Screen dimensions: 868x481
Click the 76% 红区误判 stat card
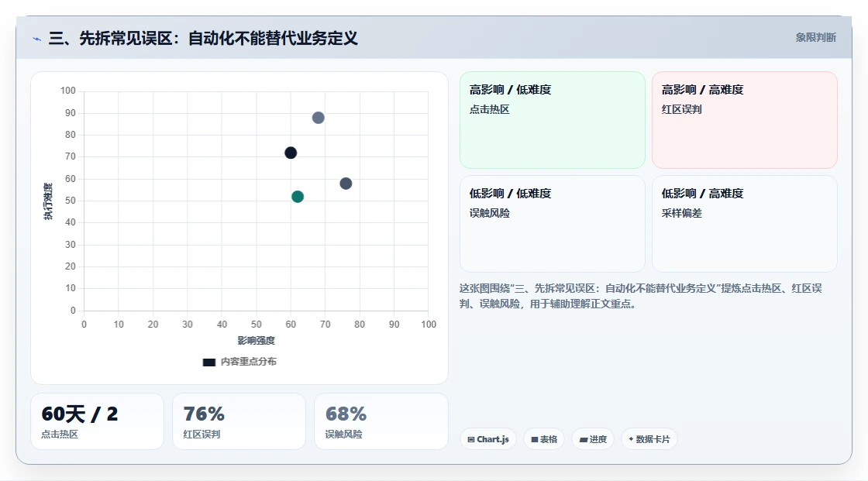pos(239,421)
